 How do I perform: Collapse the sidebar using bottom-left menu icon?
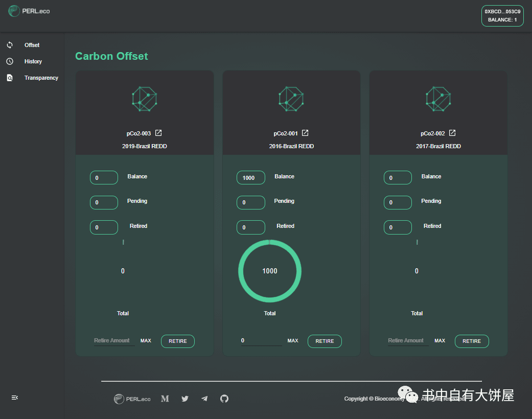[x=15, y=398]
